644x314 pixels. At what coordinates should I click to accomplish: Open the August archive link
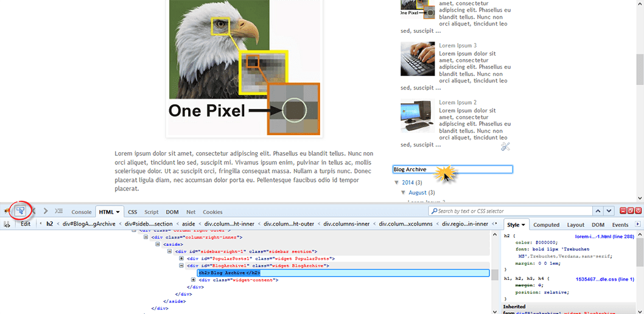[418, 192]
